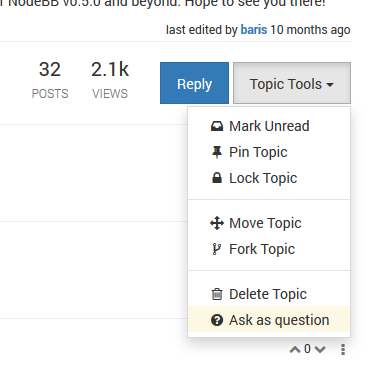The image size is (383, 368).
Task: Upvote the post with the up chevron
Action: 295,349
